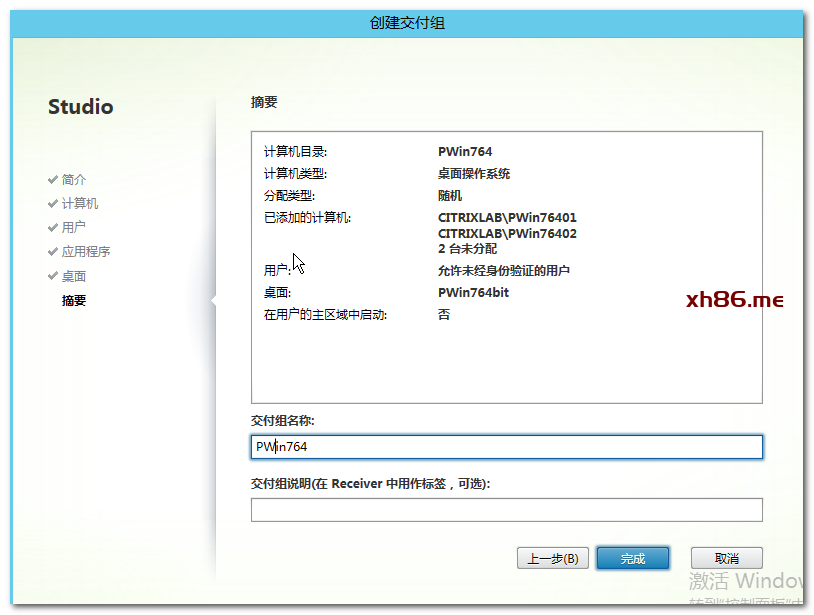Switch to the 用户 wizard step
814x615 pixels.
pos(74,228)
